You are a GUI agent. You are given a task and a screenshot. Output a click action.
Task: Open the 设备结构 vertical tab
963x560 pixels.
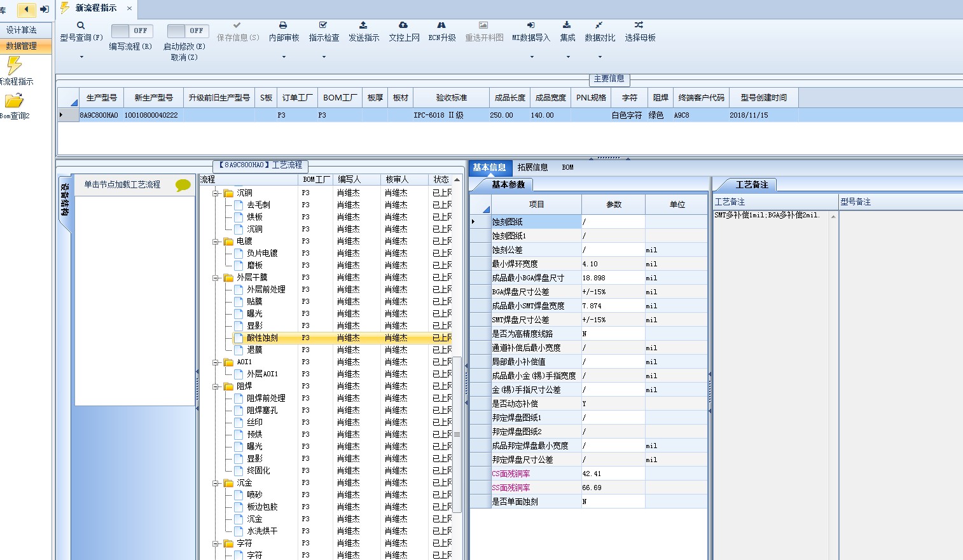pyautogui.click(x=65, y=200)
